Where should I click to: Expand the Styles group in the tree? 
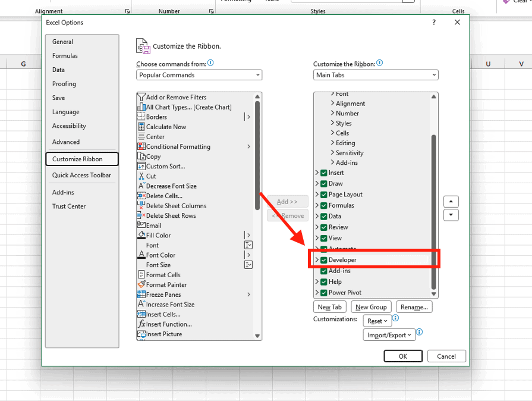[x=332, y=123]
